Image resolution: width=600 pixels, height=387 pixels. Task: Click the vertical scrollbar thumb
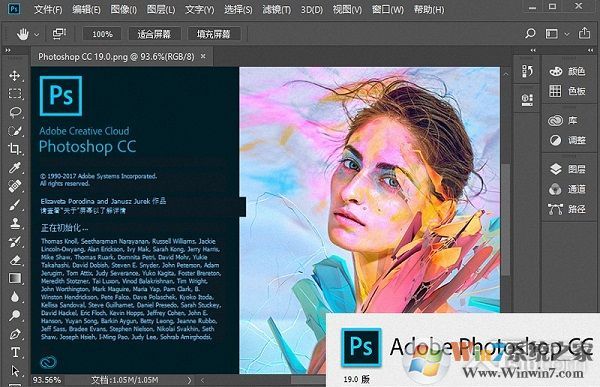[506, 219]
